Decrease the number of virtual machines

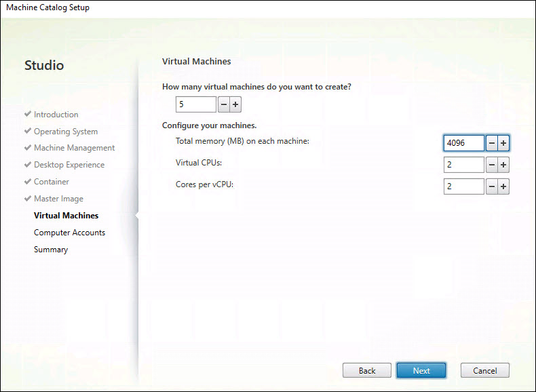(224, 104)
